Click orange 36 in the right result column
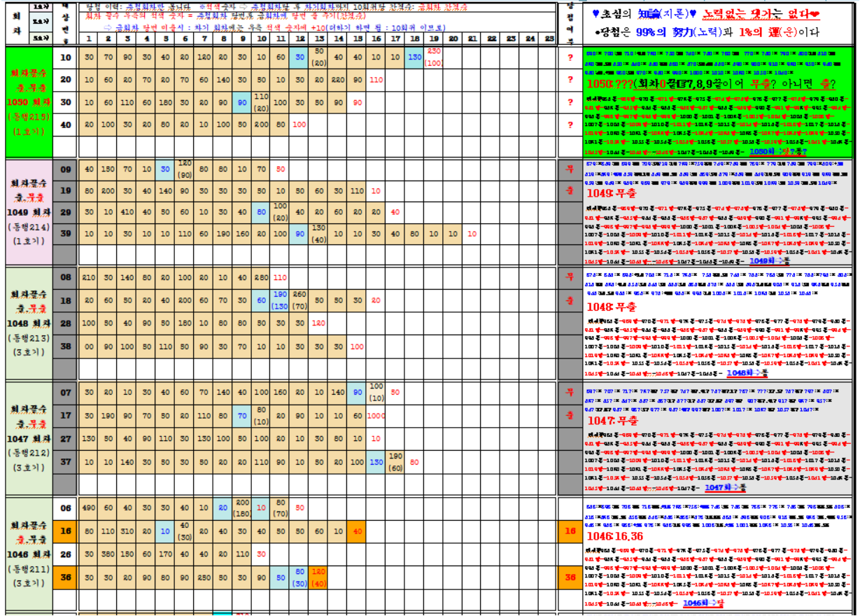 (570, 577)
